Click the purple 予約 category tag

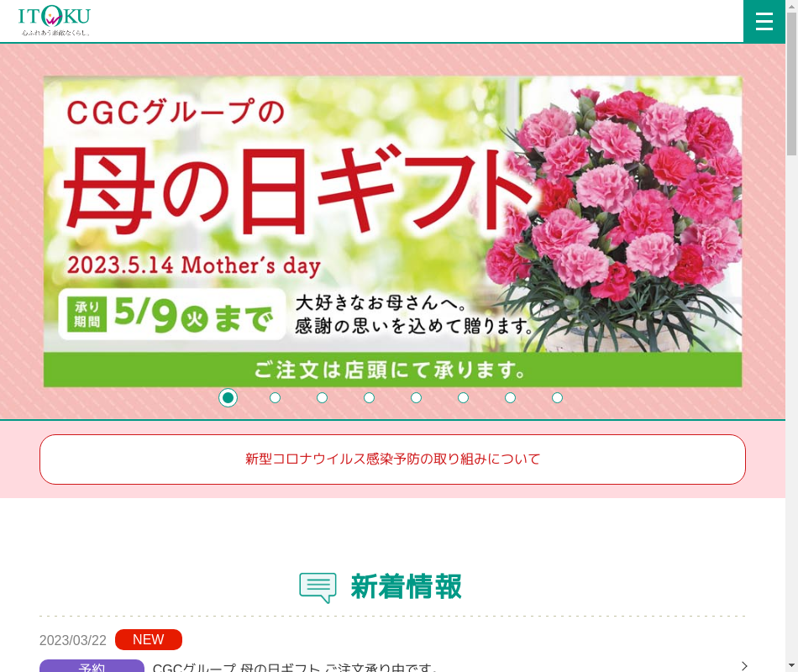pos(92,666)
